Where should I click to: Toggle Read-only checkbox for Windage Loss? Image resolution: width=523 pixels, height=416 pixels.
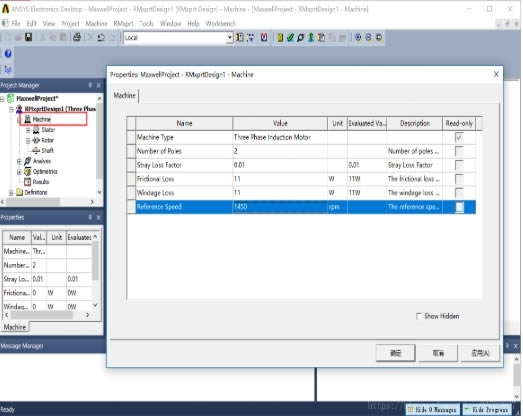[459, 193]
